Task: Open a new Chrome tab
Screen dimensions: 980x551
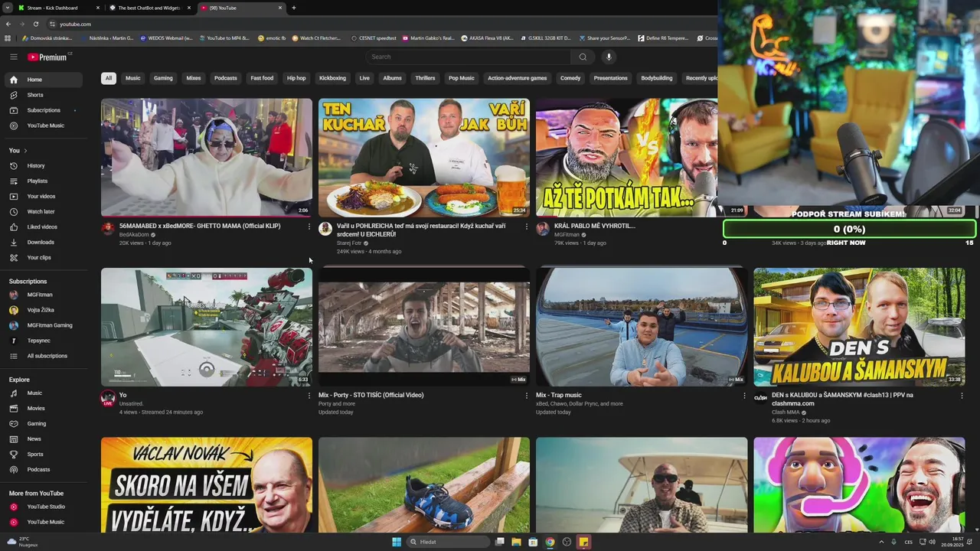Action: pyautogui.click(x=294, y=8)
